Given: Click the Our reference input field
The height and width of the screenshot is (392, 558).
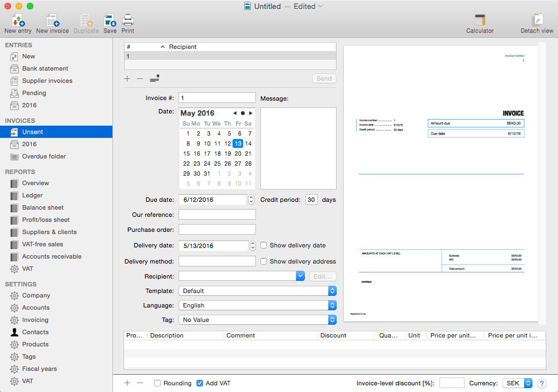Looking at the screenshot, I should pos(217,215).
